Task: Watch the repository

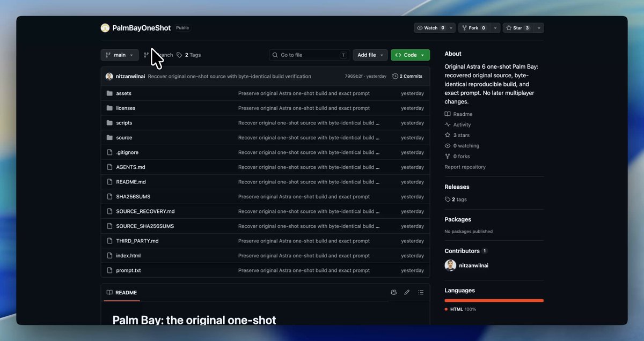Action: point(430,28)
